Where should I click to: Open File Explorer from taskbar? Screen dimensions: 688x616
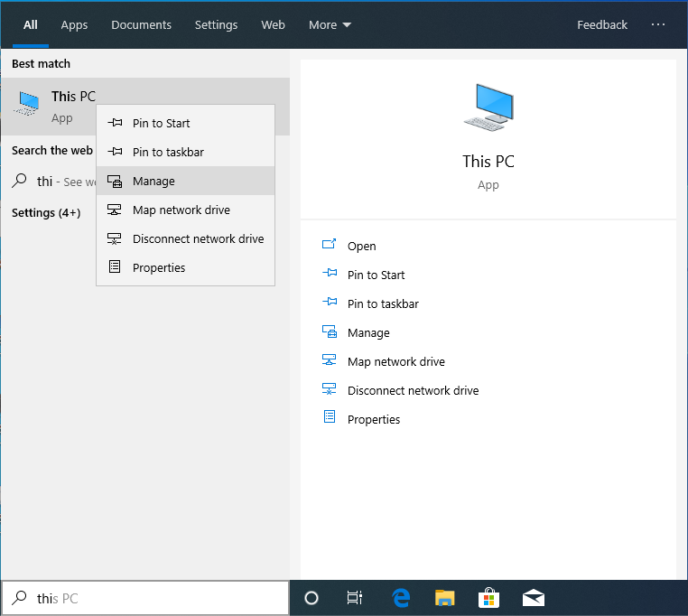(x=444, y=598)
